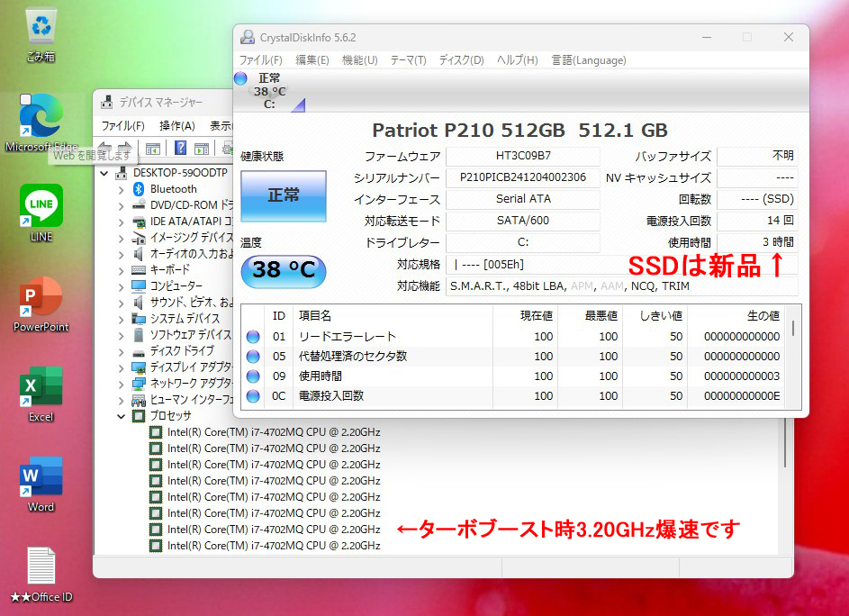Select the ネットワーク アダプター icon
Viewport: 849px width, 616px height.
coord(139,384)
